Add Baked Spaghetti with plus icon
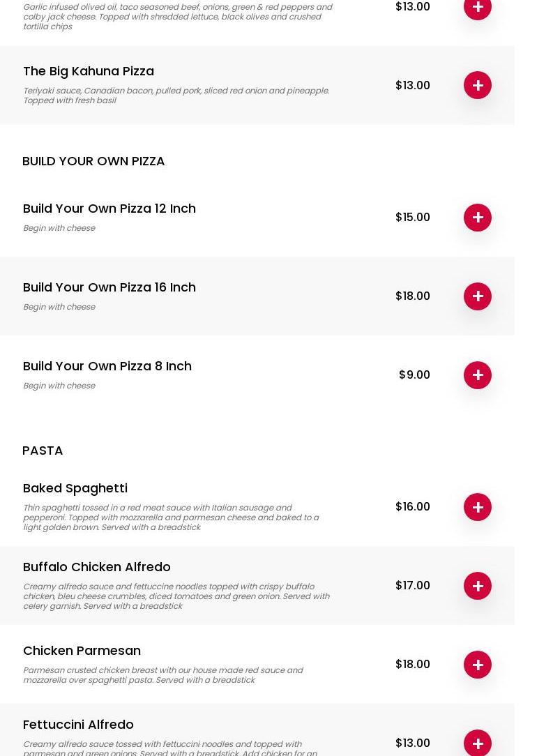This screenshot has width=537, height=756. coord(477,507)
